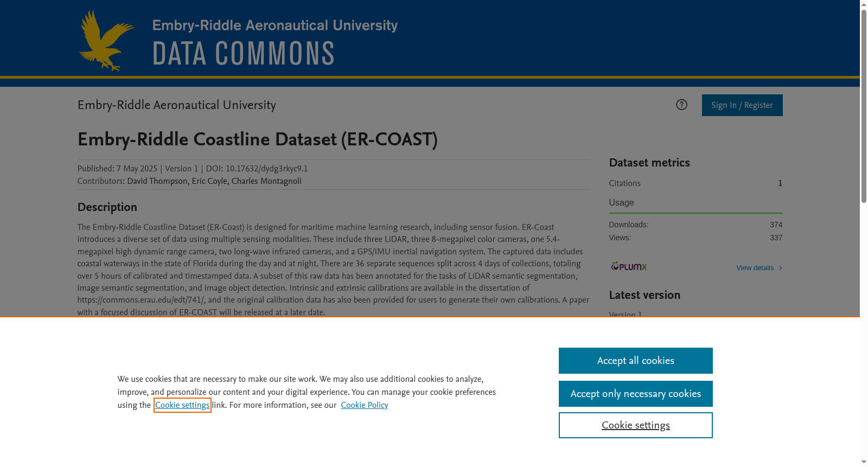Open the Cookie settings button

coord(636,425)
